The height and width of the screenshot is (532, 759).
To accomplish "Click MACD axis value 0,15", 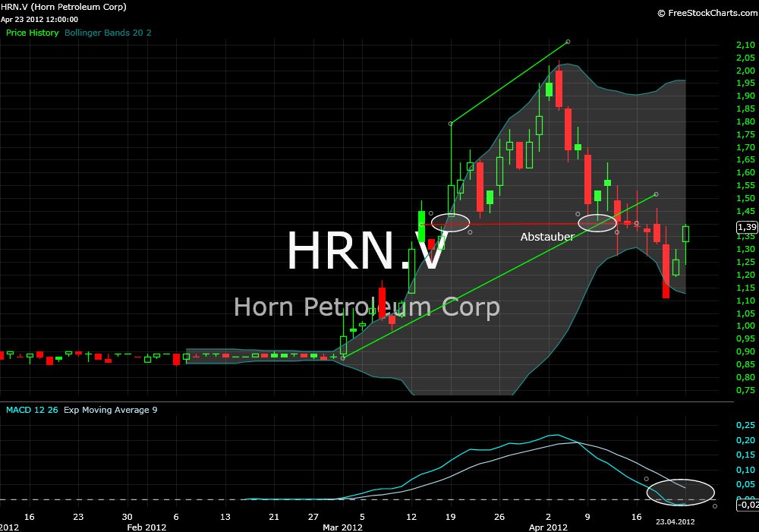I will [745, 455].
